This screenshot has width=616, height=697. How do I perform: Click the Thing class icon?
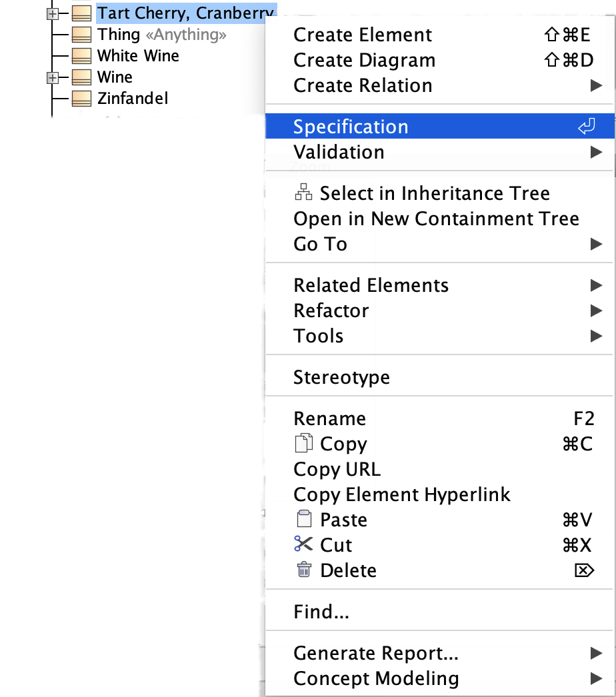(x=81, y=35)
